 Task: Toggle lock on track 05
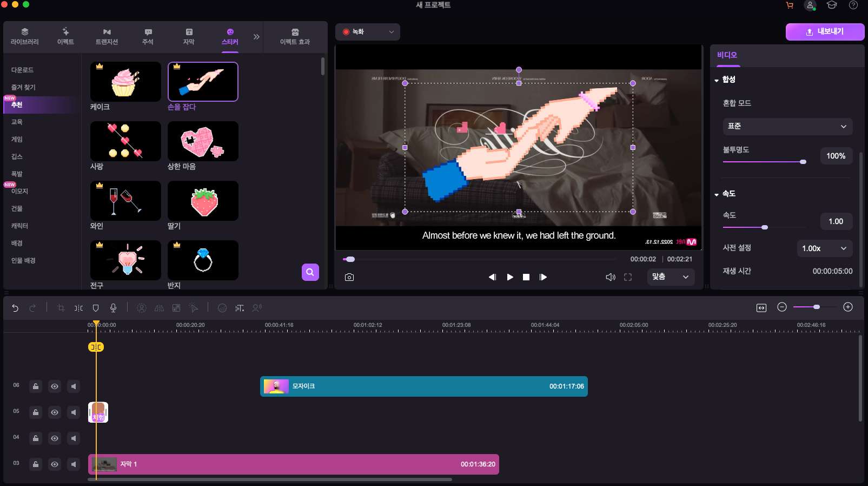click(x=36, y=412)
